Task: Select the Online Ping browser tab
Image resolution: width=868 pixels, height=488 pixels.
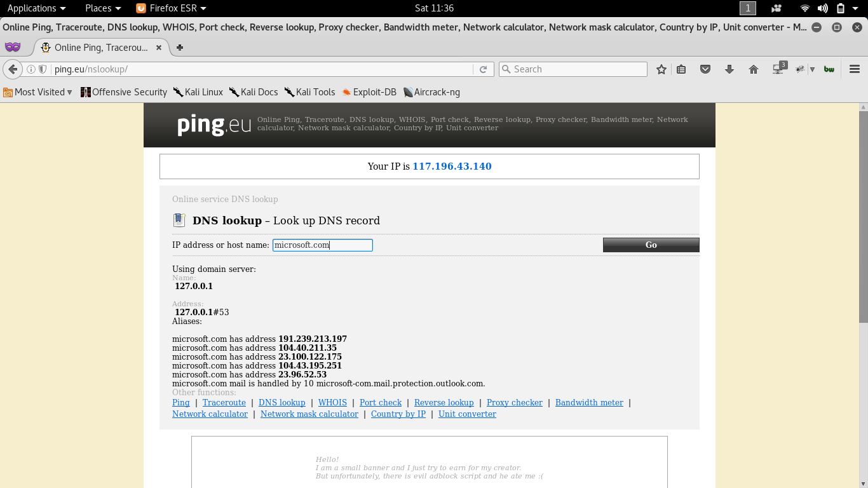Action: click(x=102, y=48)
